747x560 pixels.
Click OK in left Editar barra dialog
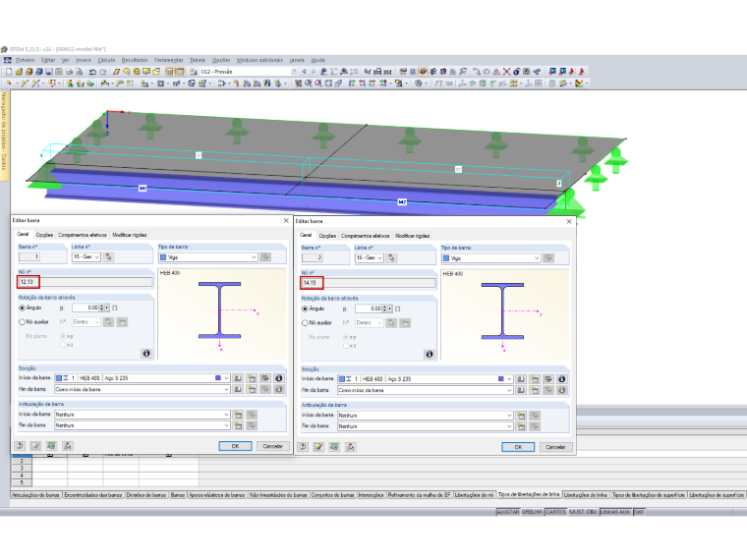point(235,446)
